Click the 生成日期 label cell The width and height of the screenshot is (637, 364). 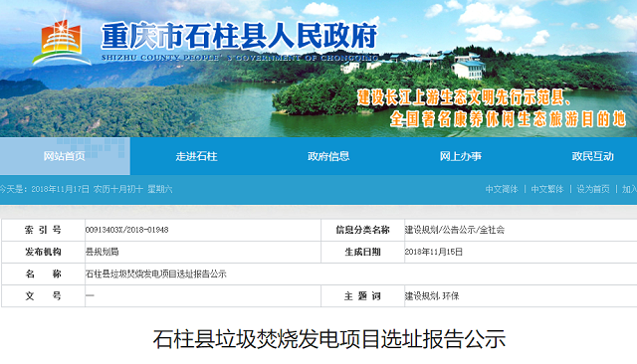362,252
